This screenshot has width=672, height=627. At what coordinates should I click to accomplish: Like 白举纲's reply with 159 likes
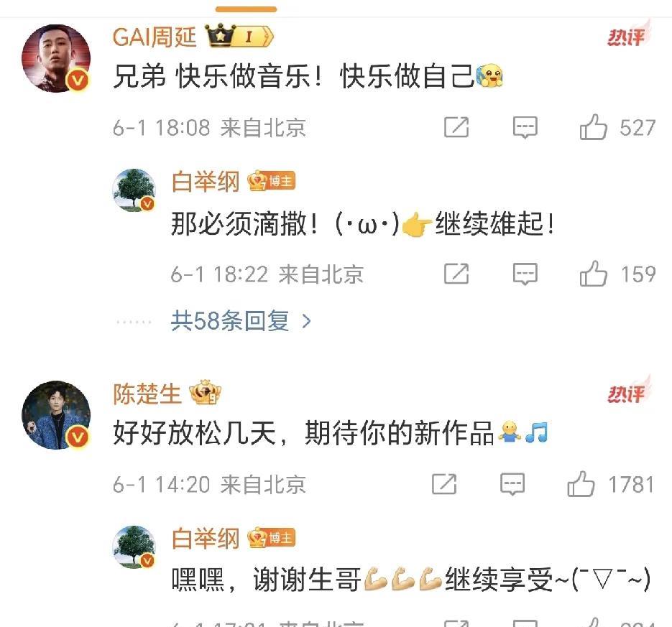click(594, 274)
